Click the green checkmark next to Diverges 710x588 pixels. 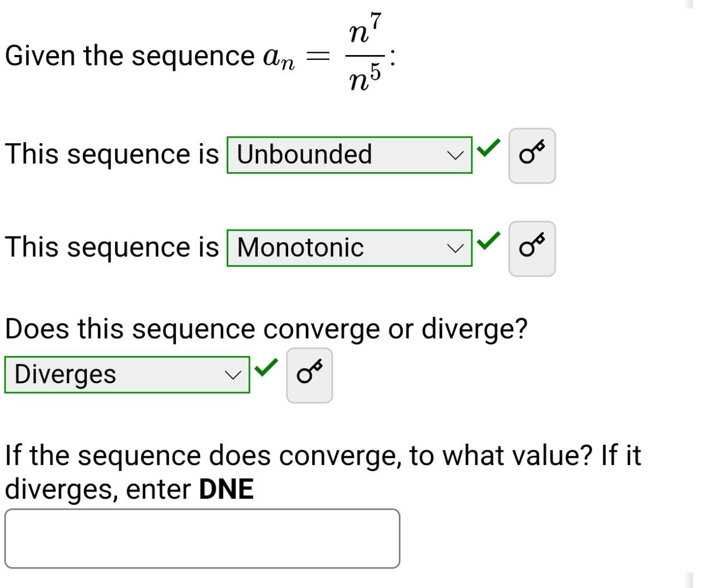pyautogui.click(x=266, y=367)
